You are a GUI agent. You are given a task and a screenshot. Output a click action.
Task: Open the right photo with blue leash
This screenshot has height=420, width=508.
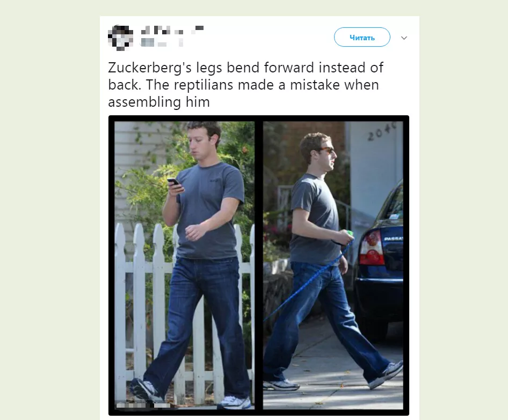click(x=333, y=266)
